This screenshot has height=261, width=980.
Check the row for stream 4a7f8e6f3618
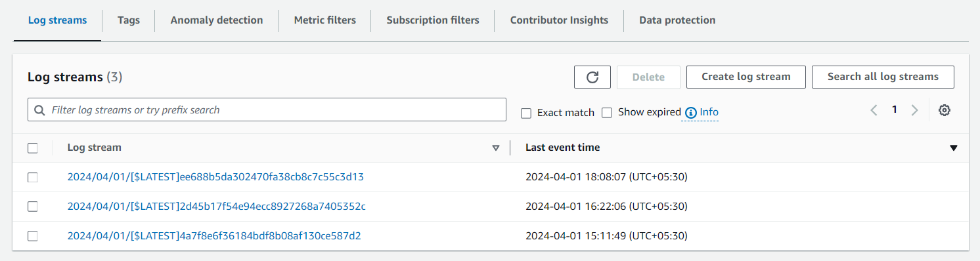[33, 236]
